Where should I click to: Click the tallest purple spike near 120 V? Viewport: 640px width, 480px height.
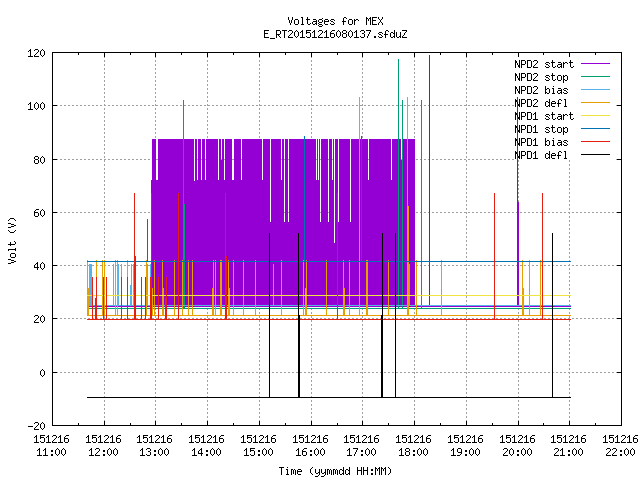tap(429, 180)
